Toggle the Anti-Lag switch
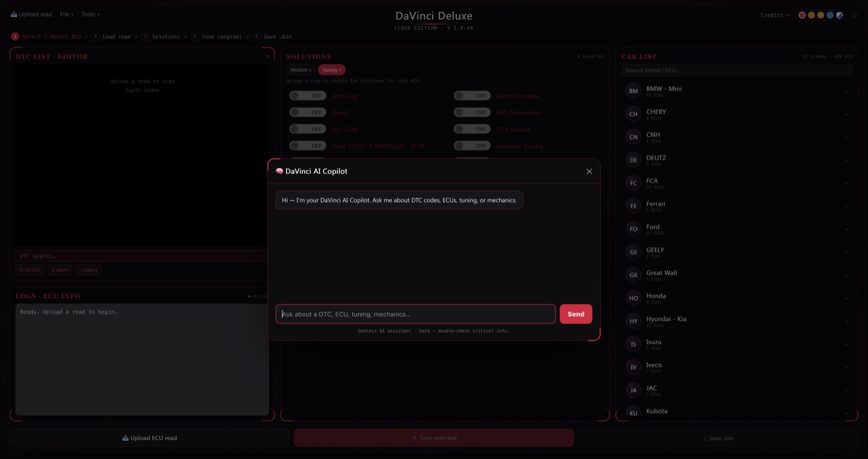 coord(307,96)
